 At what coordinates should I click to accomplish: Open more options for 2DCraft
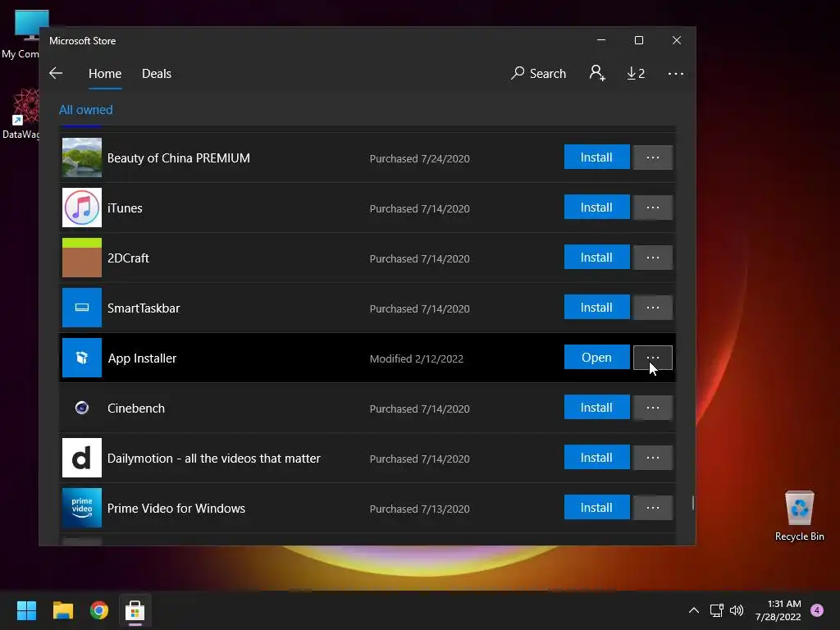pyautogui.click(x=652, y=258)
